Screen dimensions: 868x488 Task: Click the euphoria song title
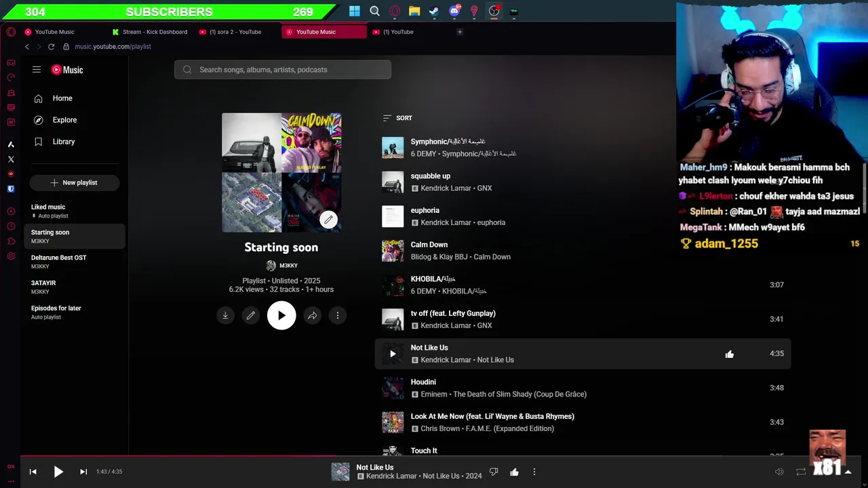425,210
